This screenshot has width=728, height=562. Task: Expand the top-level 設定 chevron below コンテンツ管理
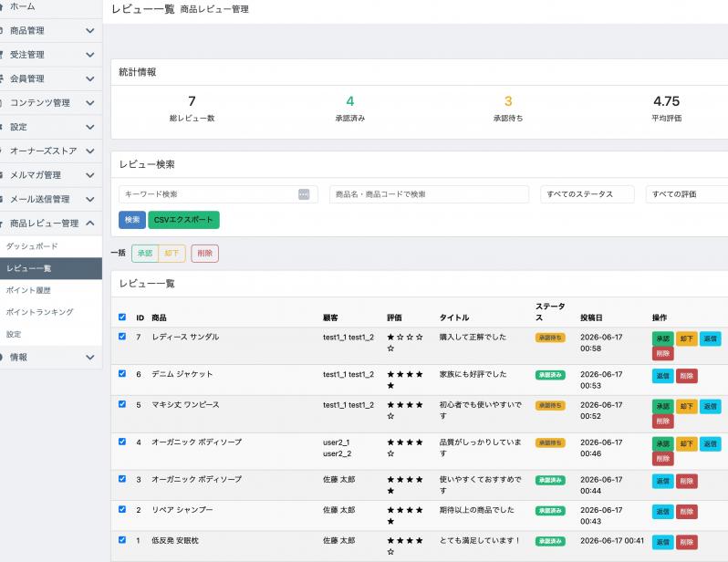[x=90, y=127]
